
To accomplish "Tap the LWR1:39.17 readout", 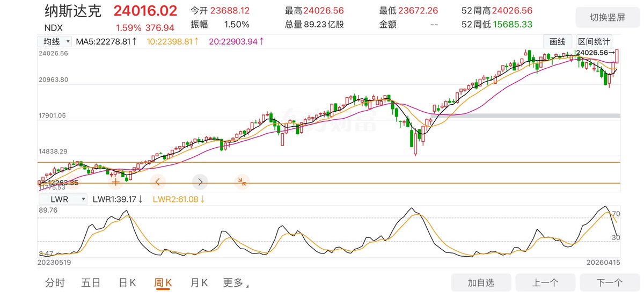I will [118, 199].
